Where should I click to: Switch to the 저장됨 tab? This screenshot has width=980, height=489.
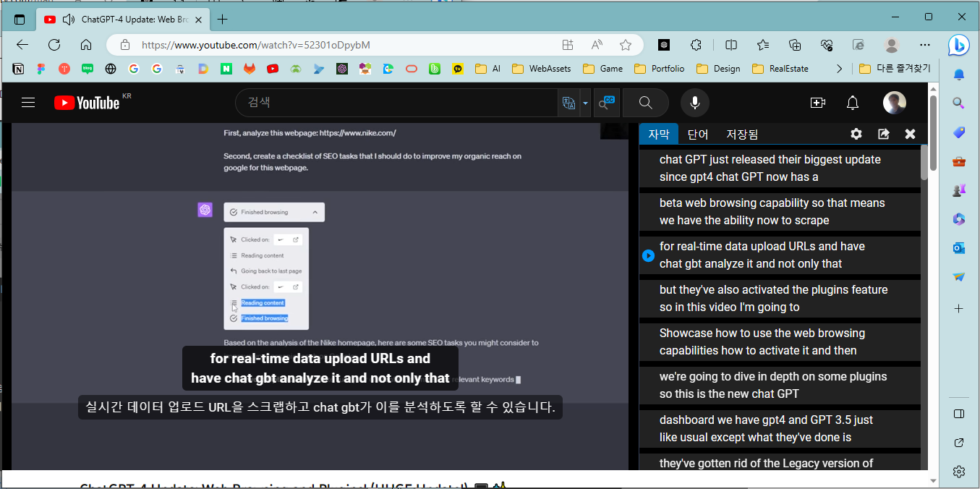point(743,135)
